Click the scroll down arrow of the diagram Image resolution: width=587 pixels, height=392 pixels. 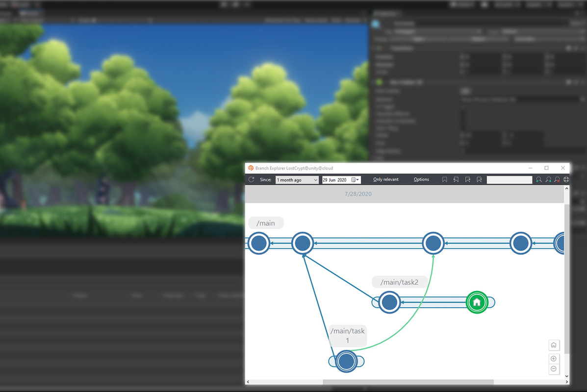tap(567, 376)
